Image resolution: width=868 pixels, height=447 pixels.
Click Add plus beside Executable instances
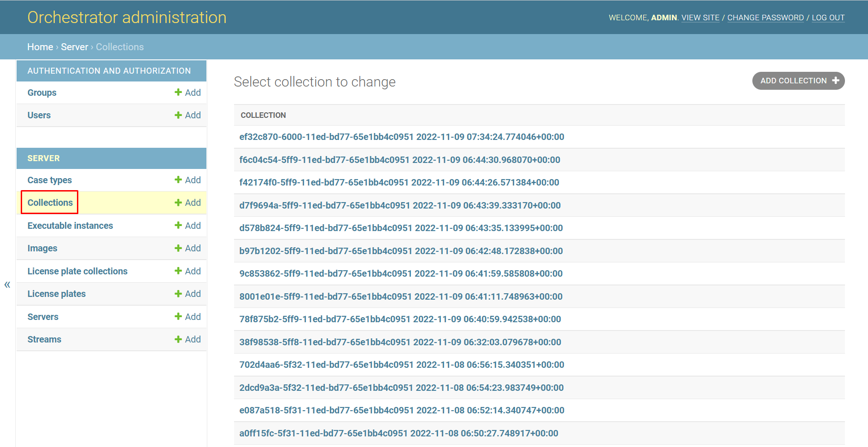(x=178, y=226)
